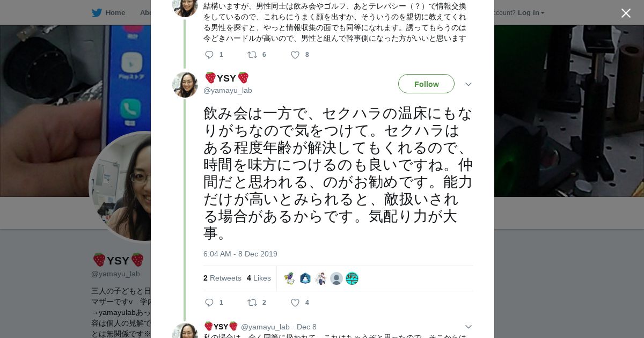Open YSY author avatar on main tweet
The image size is (644, 338).
pos(185,85)
